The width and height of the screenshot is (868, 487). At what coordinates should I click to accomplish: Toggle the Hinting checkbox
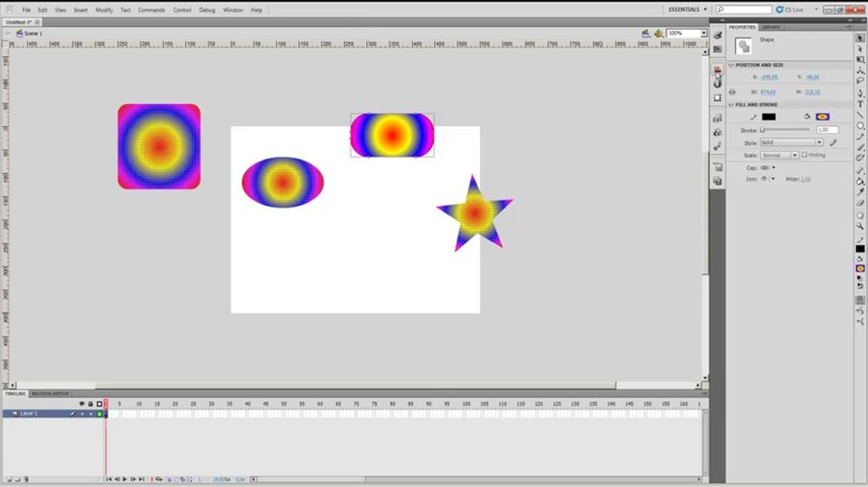point(804,155)
